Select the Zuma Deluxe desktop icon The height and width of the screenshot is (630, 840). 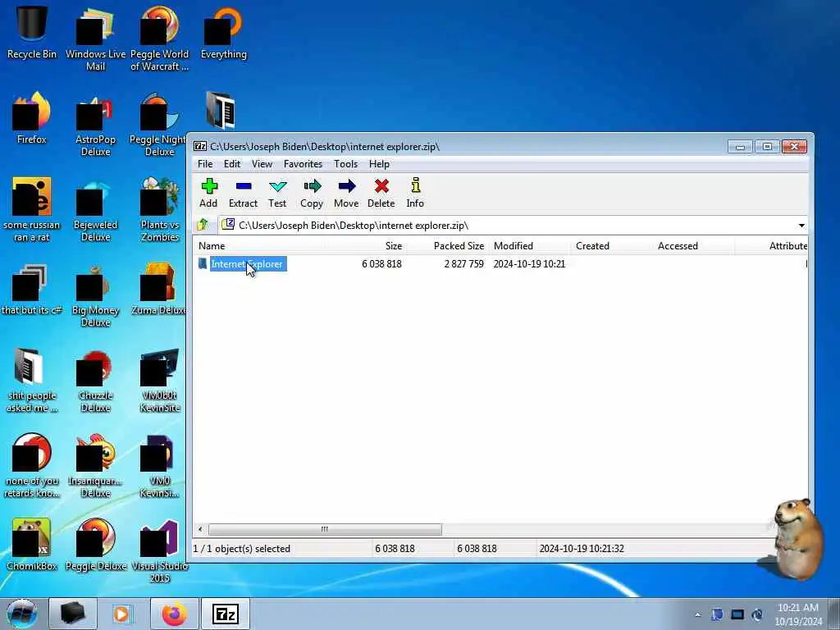159,290
